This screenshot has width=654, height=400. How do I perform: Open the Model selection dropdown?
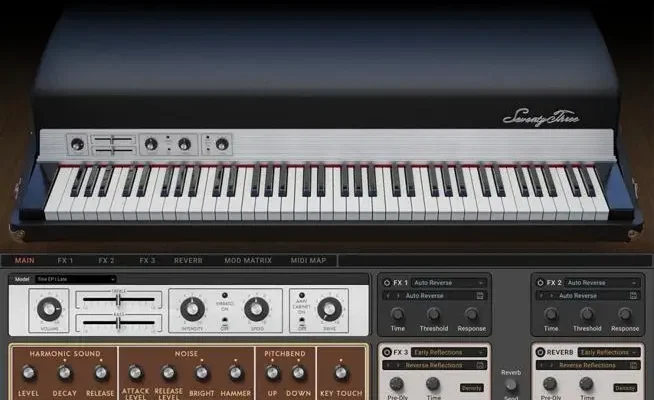click(x=76, y=279)
